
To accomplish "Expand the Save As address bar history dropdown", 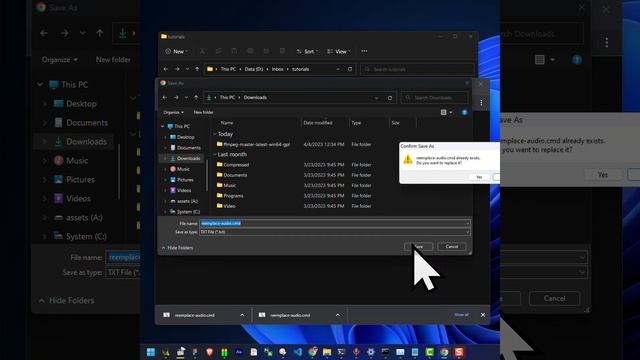I will (x=376, y=98).
